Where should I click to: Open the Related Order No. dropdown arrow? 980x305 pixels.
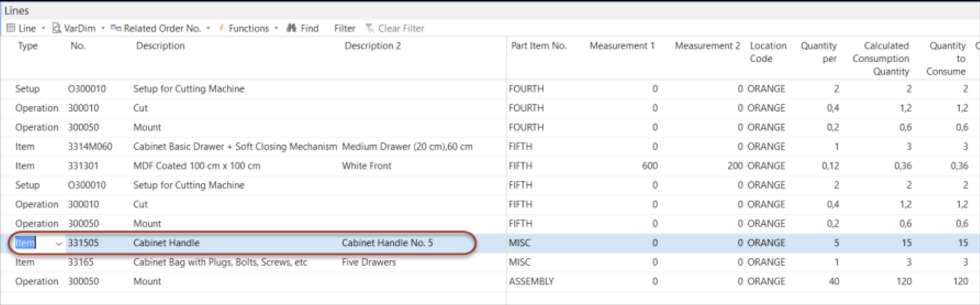pos(208,28)
